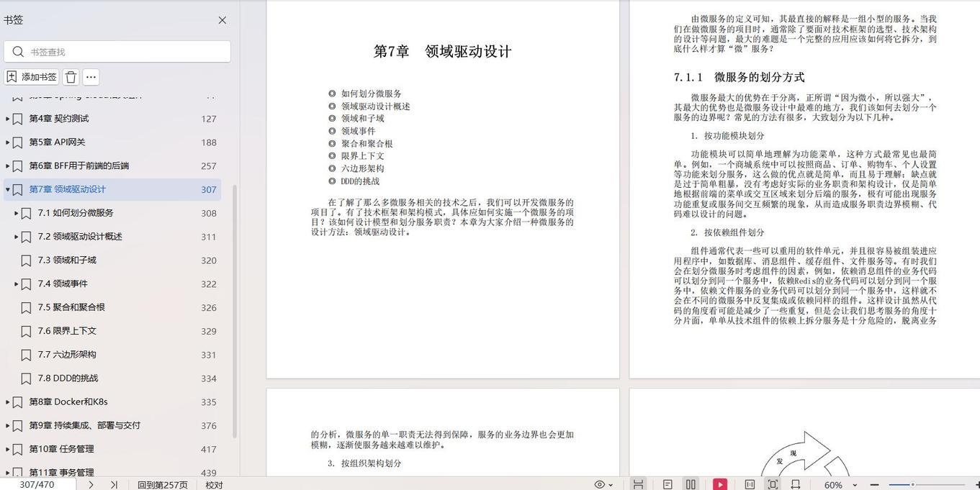Open bookmark 7.8 DDD的挑战
The height and width of the screenshot is (490, 980).
68,378
